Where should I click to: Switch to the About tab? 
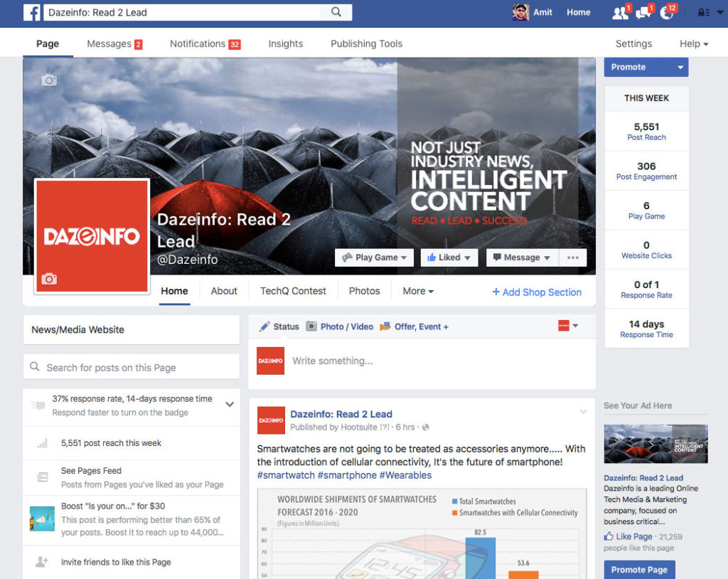(224, 291)
